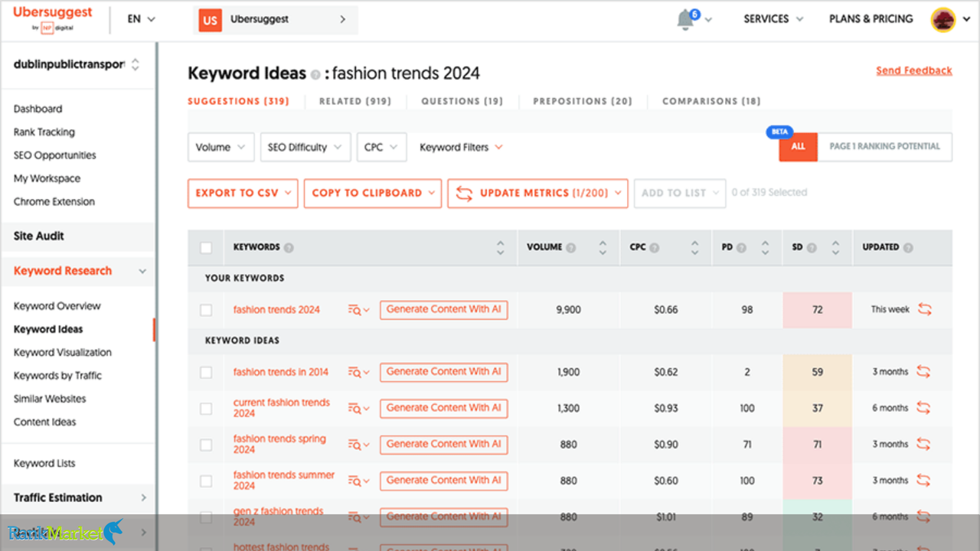Switch to PREPOSITIONS (20) tab
This screenshot has height=551, width=980.
click(x=583, y=101)
